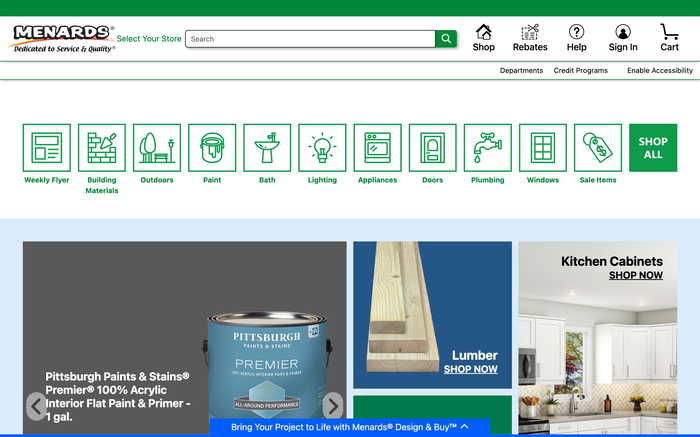
Task: Select the Bath sink icon
Action: coord(267,148)
